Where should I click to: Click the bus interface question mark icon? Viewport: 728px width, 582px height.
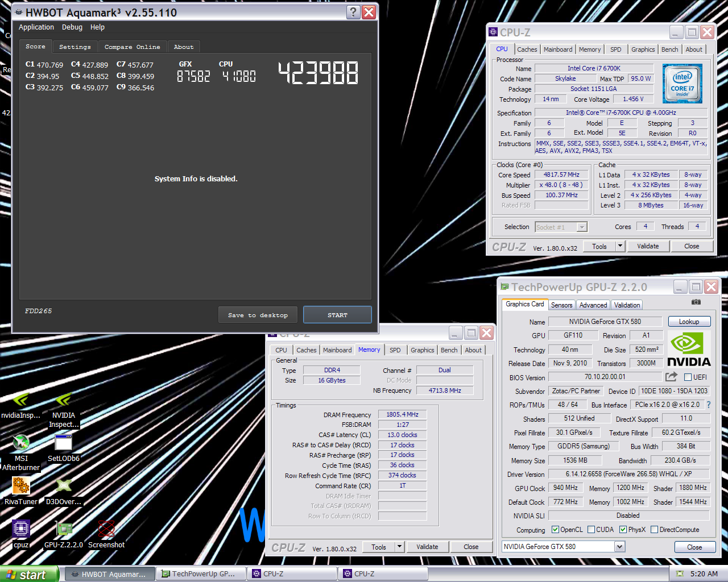point(709,405)
